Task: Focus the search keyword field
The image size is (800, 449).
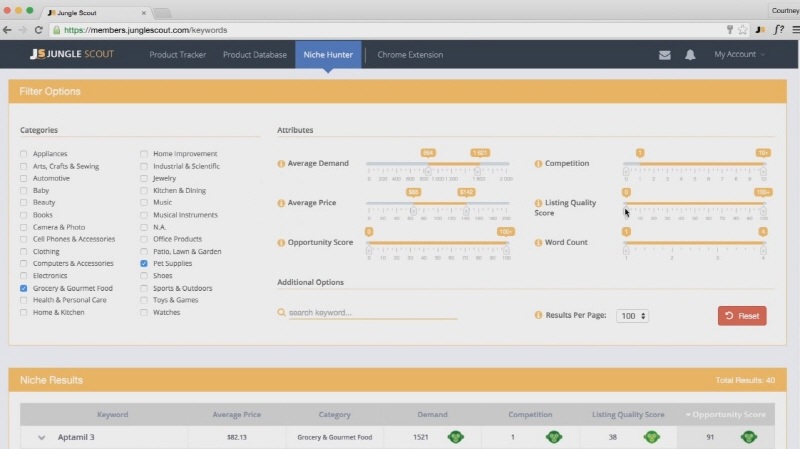Action: [372, 312]
